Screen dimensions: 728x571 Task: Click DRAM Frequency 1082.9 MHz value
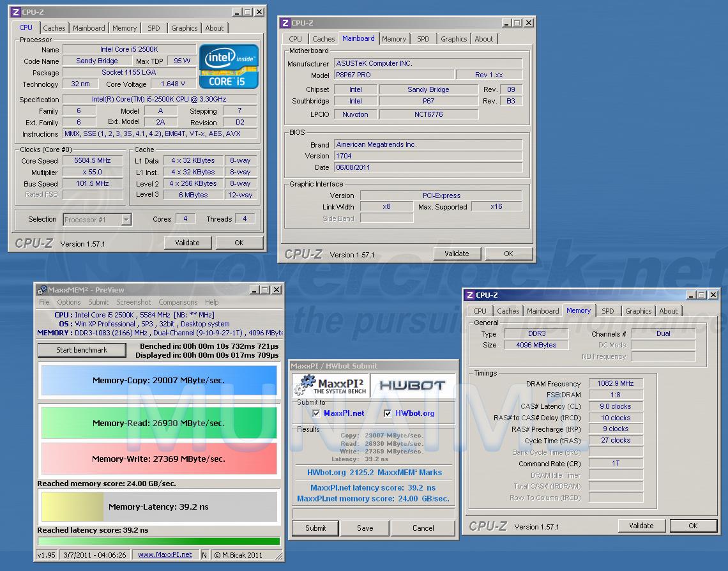click(x=616, y=383)
